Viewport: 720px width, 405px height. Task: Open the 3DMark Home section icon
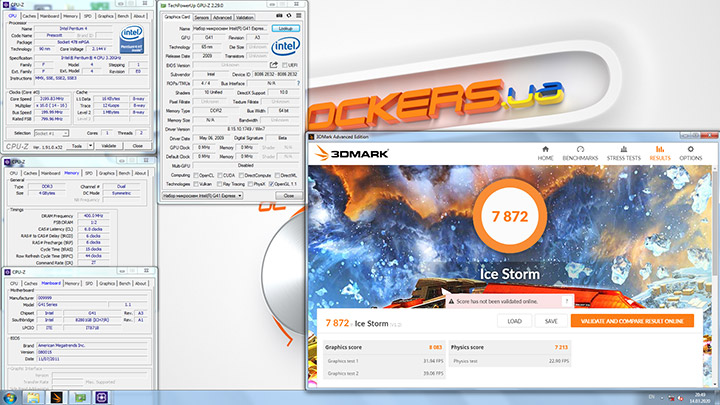tap(545, 149)
